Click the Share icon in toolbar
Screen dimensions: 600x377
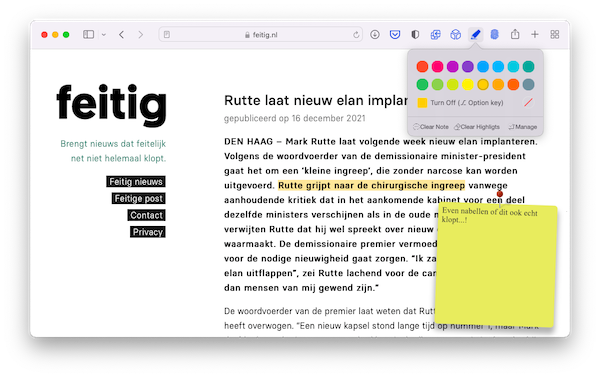[x=515, y=34]
